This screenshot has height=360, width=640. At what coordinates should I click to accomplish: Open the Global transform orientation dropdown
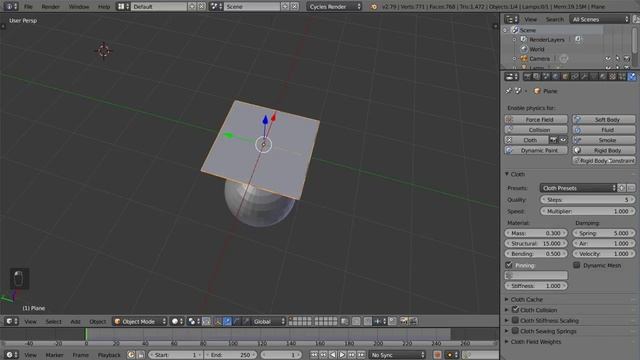point(268,322)
